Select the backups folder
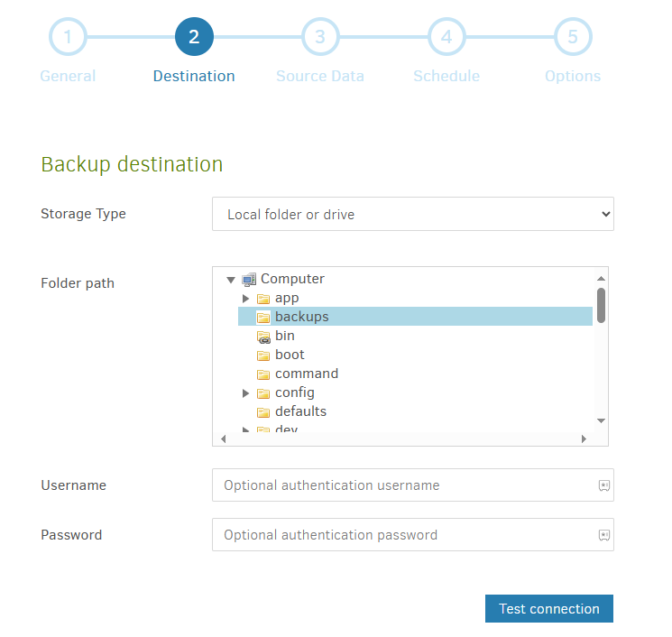Screen dimensions: 672x637 click(301, 317)
